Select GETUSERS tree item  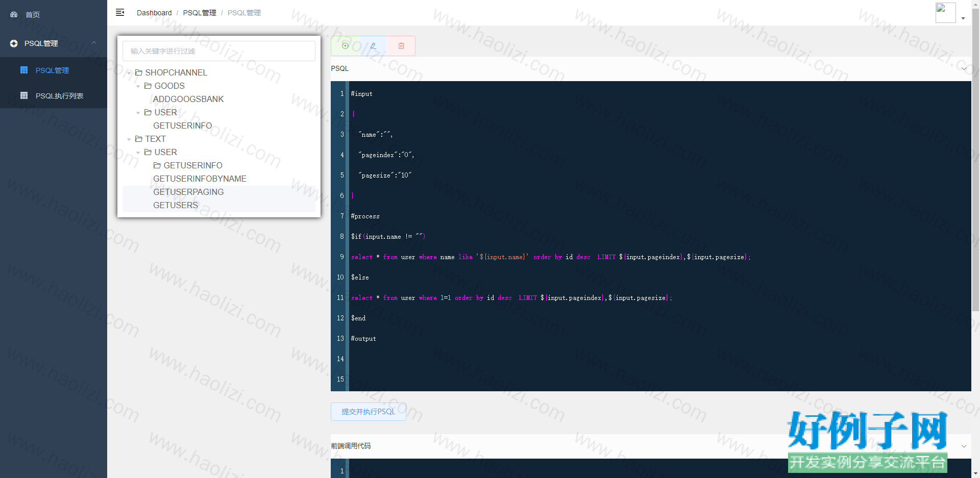175,205
